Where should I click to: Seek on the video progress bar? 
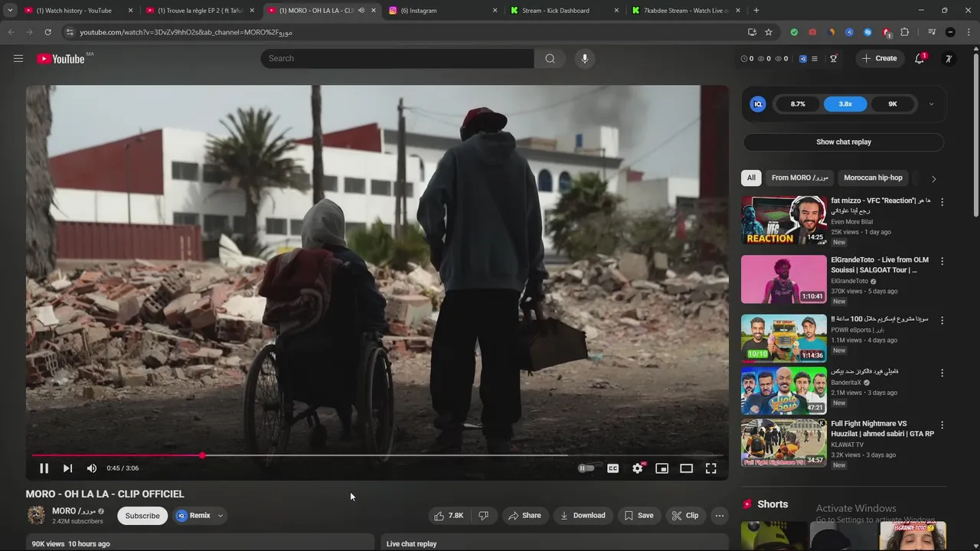coord(377,455)
